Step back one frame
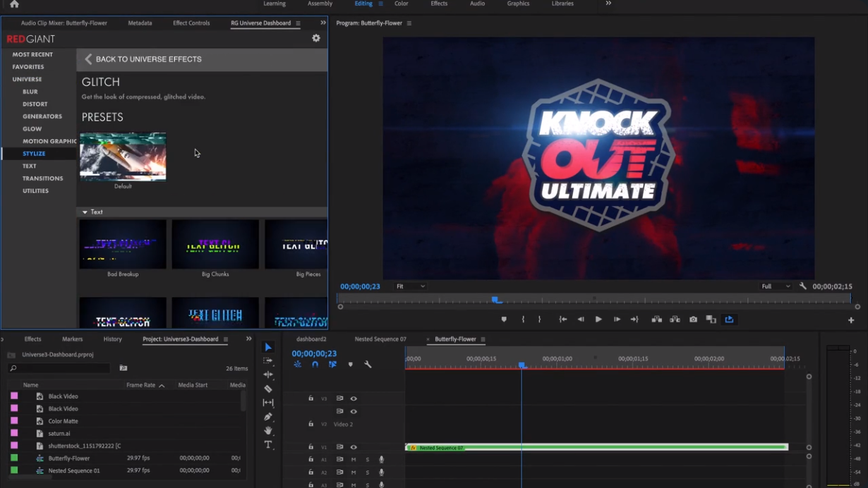 (x=581, y=319)
